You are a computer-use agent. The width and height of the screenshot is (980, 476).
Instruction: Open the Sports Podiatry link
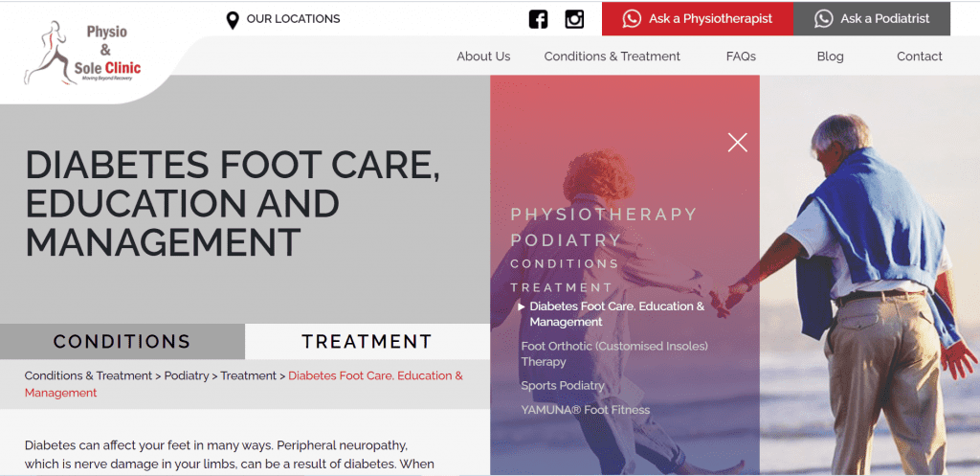point(563,386)
